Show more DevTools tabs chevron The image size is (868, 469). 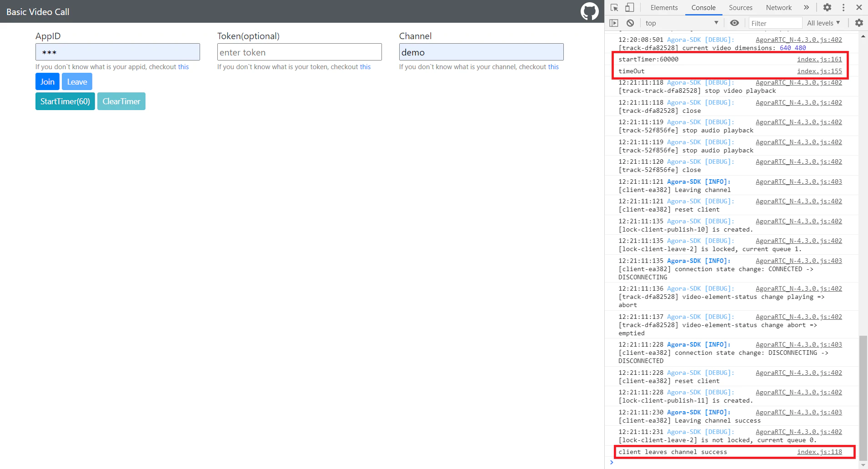806,8
